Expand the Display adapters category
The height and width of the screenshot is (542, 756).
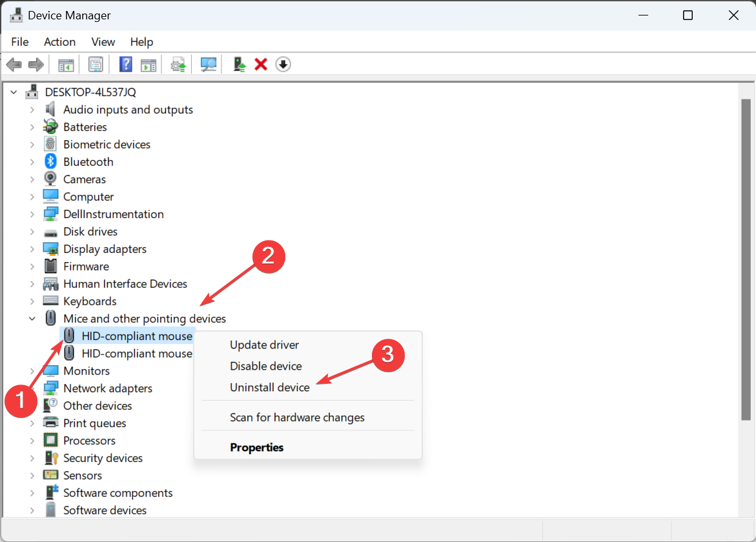[32, 249]
